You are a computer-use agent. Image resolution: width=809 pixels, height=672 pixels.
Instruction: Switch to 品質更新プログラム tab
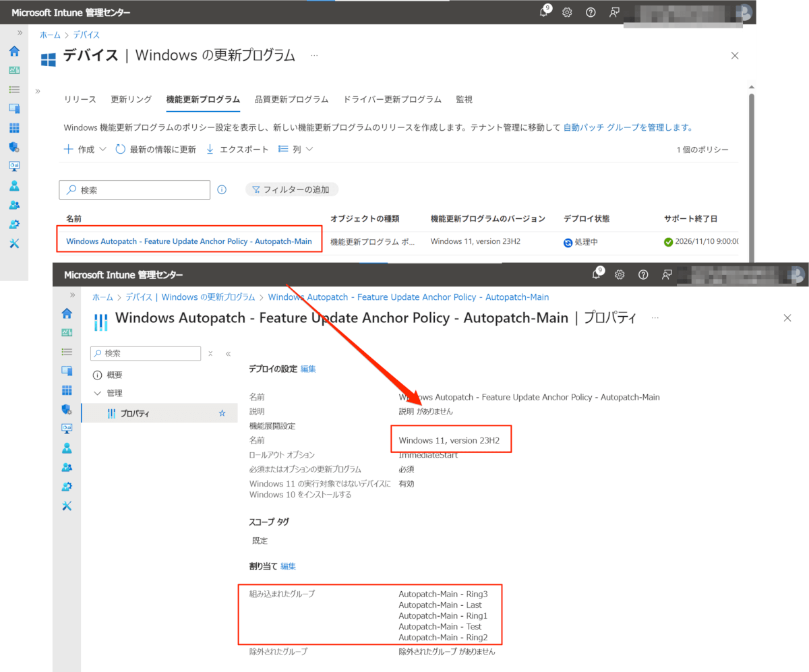(292, 99)
